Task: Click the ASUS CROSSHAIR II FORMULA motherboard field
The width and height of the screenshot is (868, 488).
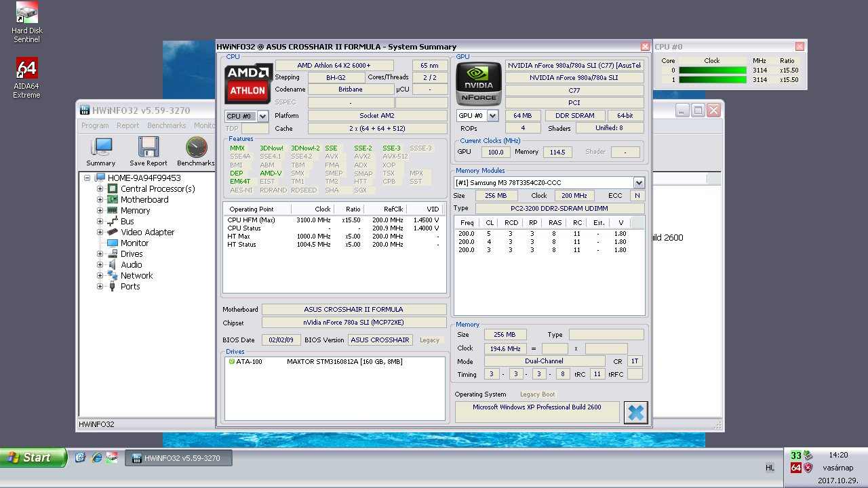Action: click(x=353, y=309)
